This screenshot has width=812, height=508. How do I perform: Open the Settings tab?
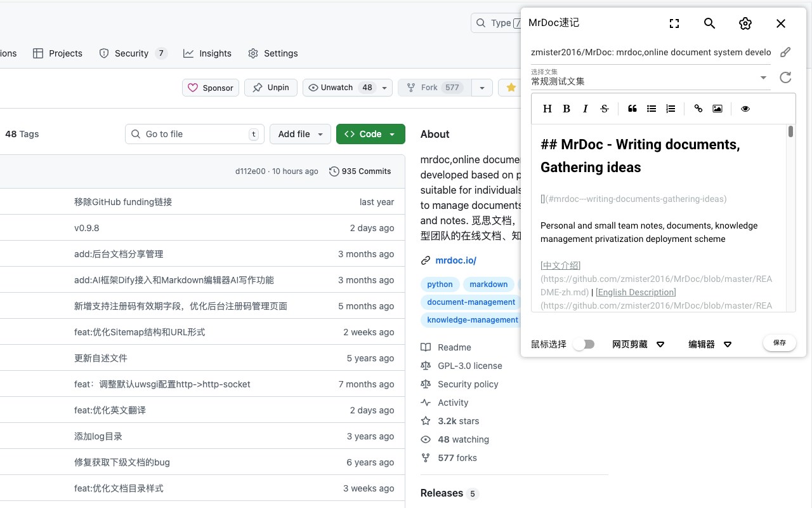[x=273, y=53]
